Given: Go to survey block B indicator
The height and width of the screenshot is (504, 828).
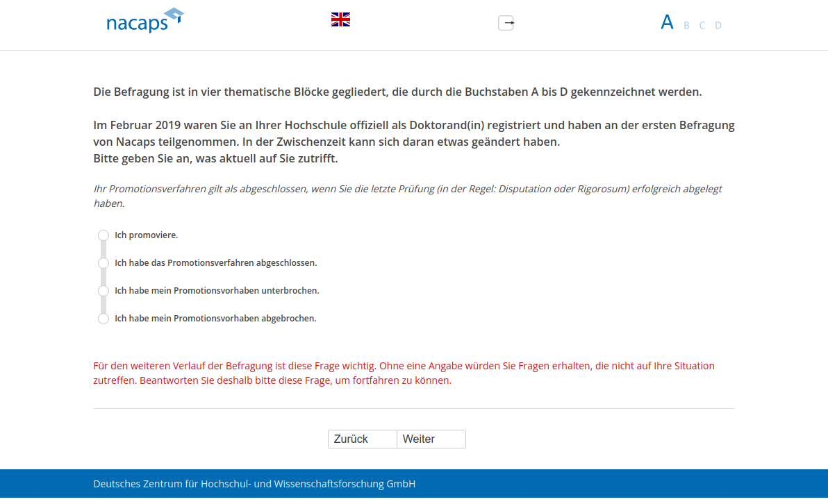Looking at the screenshot, I should pyautogui.click(x=686, y=26).
